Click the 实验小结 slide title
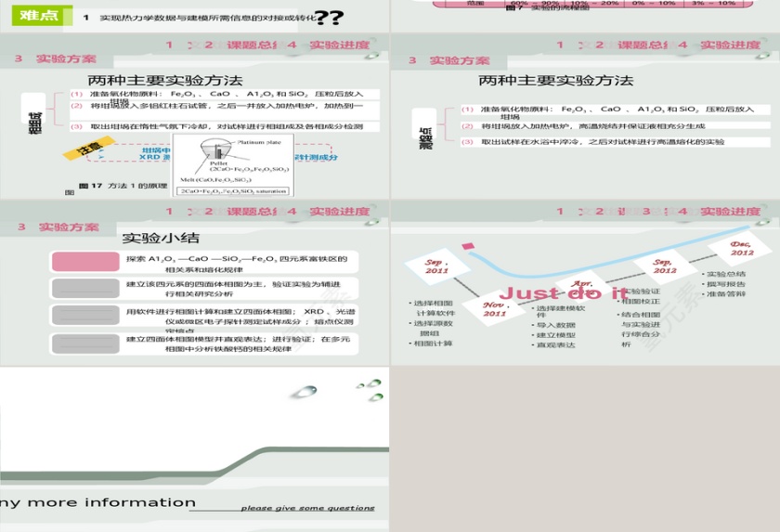 pos(161,239)
